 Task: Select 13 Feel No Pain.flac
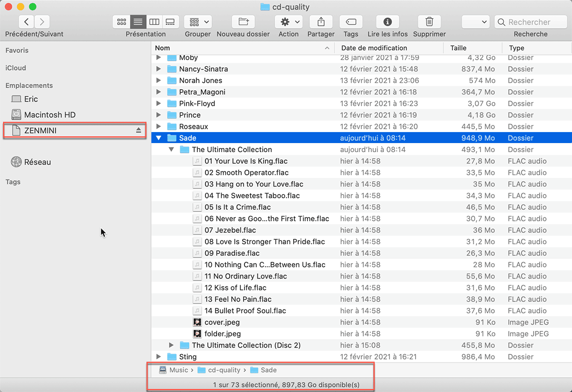(238, 299)
